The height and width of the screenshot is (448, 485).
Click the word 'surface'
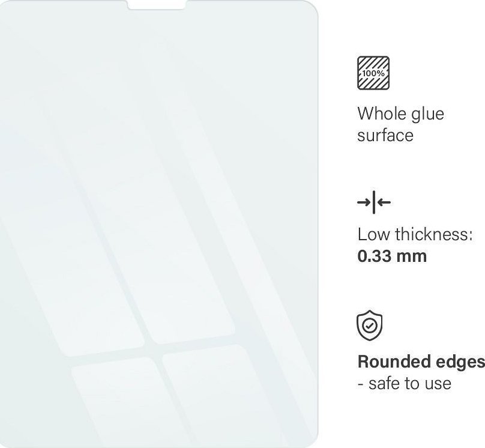[385, 136]
